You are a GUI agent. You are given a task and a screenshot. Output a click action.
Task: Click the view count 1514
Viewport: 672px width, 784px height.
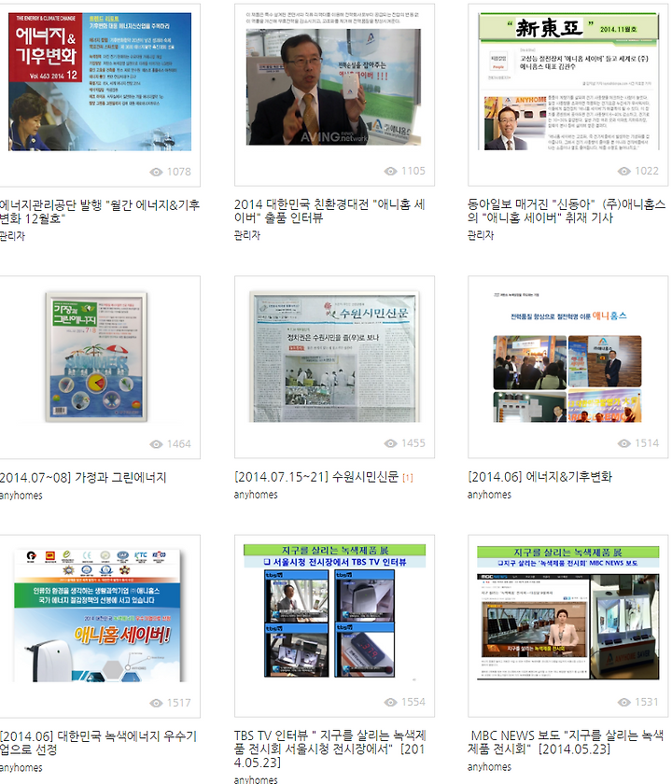click(647, 443)
